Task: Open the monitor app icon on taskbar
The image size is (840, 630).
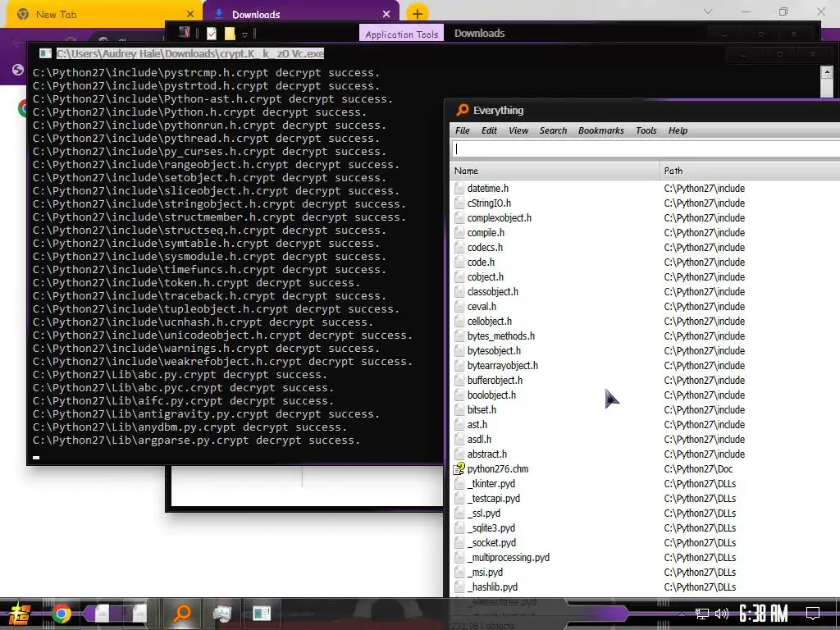Action: click(x=221, y=614)
